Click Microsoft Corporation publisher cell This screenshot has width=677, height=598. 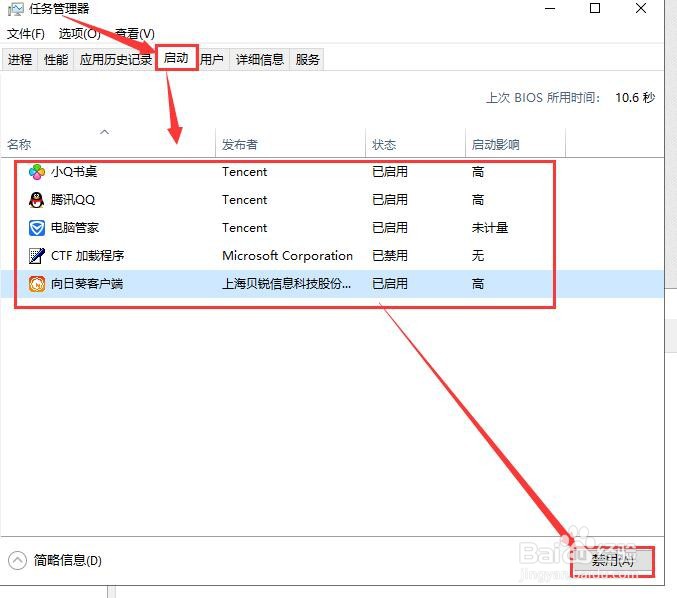click(288, 256)
